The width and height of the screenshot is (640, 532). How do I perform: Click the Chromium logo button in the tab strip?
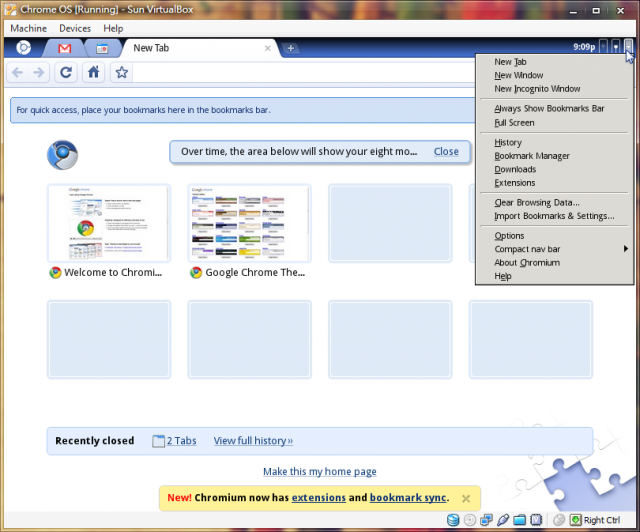23,48
